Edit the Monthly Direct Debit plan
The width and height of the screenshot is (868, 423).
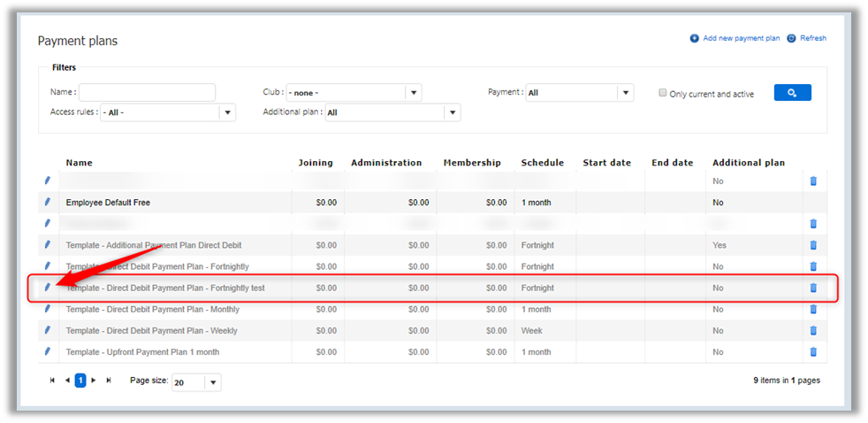pos(47,309)
